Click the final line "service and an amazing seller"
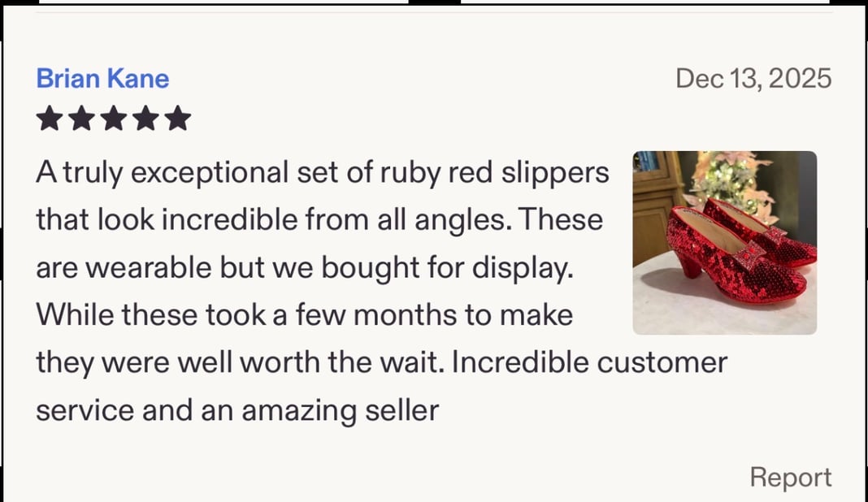The image size is (868, 502). click(237, 410)
